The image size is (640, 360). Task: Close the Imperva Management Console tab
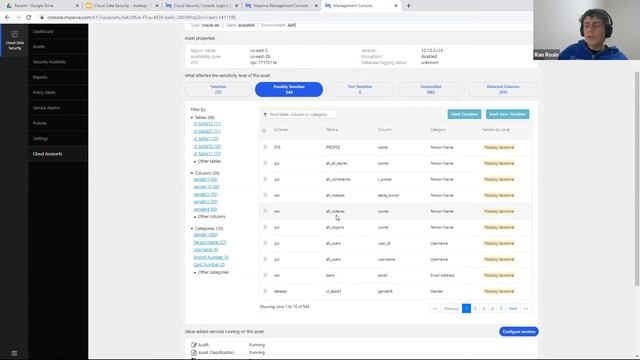tap(316, 6)
